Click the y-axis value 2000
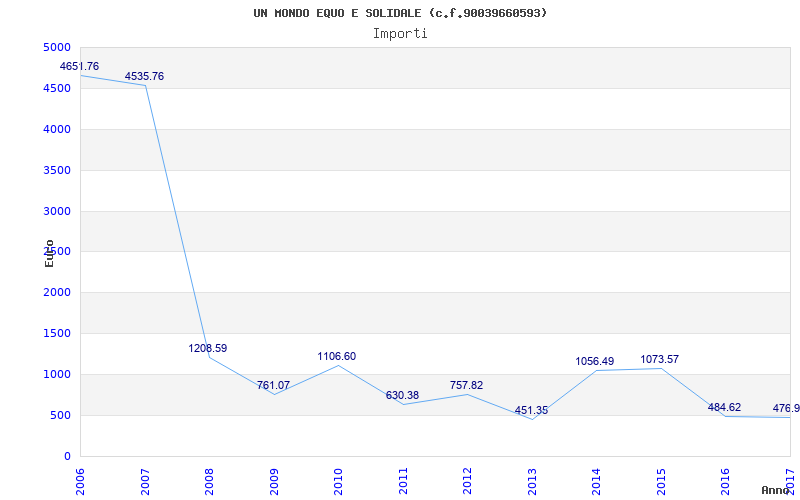The height and width of the screenshot is (500, 800). point(57,293)
